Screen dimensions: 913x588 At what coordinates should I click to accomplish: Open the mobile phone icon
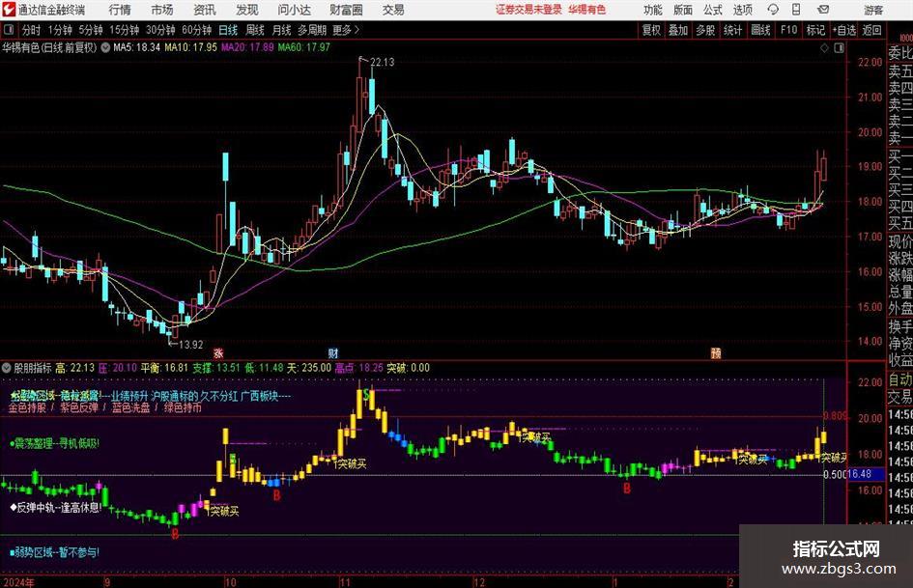coord(796,10)
